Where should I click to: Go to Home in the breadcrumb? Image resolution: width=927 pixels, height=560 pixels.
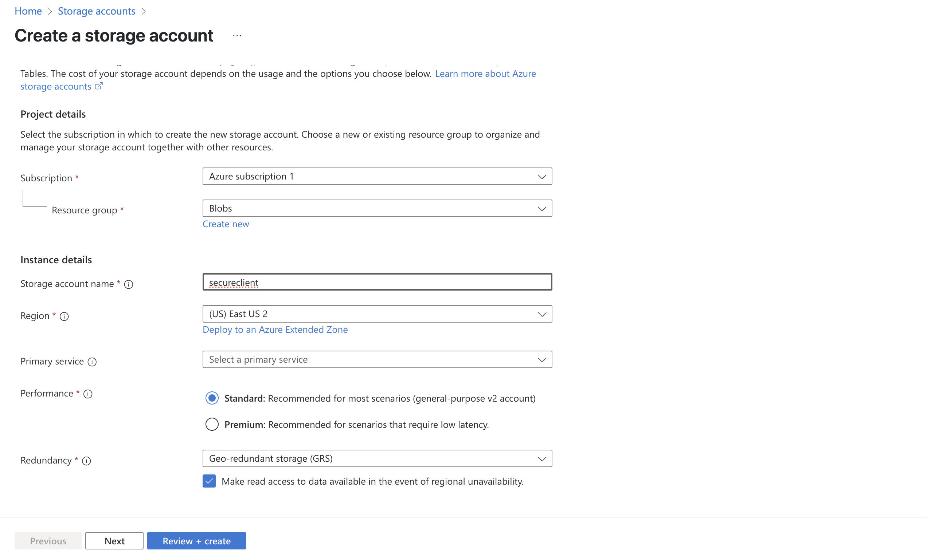click(x=28, y=11)
